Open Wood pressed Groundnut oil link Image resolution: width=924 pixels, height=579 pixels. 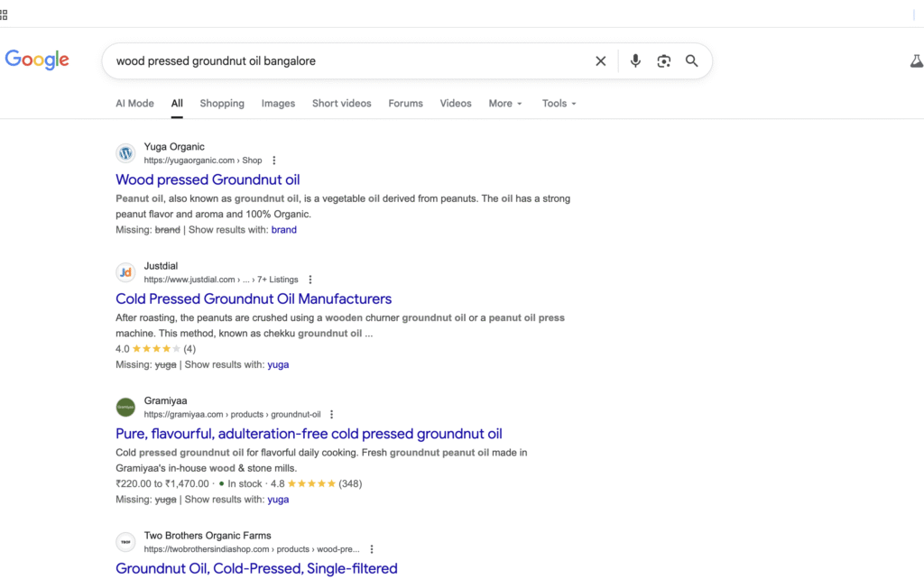(208, 179)
